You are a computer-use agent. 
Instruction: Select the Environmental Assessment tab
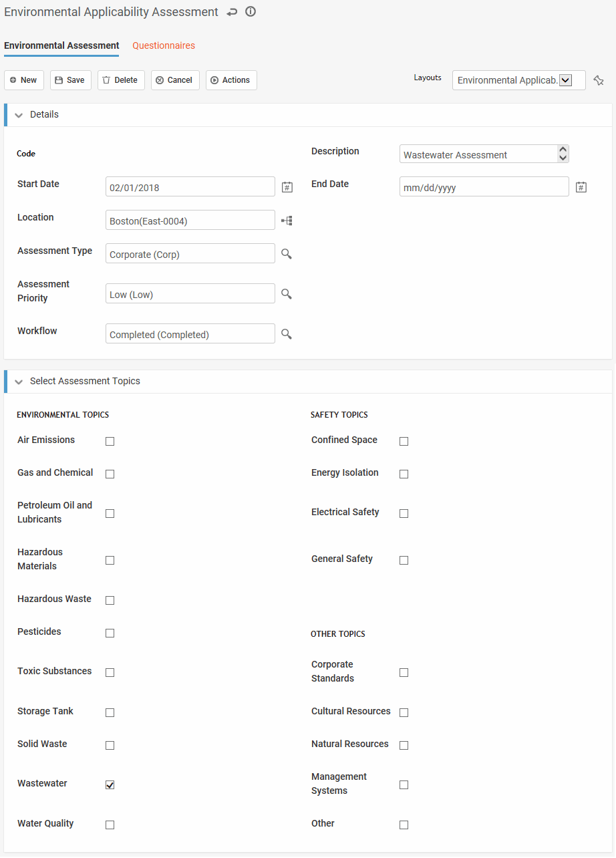click(61, 45)
